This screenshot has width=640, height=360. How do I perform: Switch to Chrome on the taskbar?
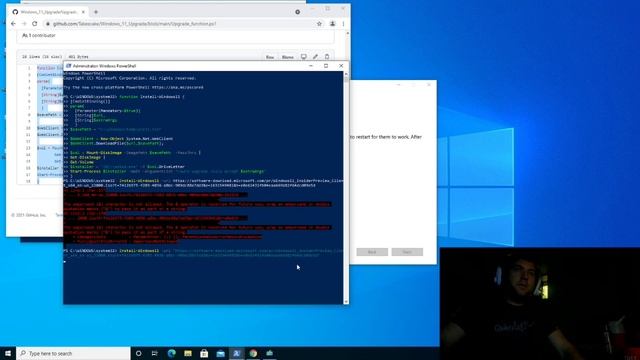[x=253, y=353]
